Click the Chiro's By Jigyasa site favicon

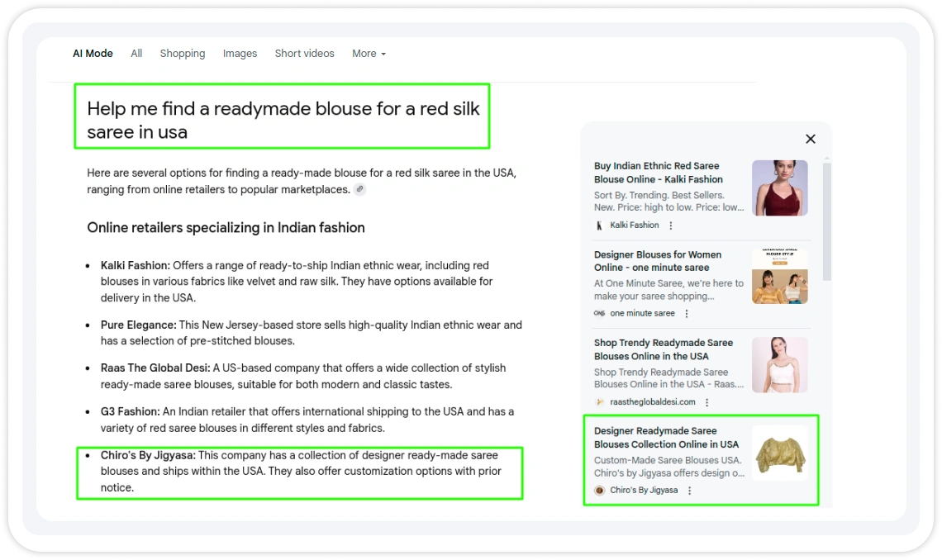pyautogui.click(x=599, y=491)
